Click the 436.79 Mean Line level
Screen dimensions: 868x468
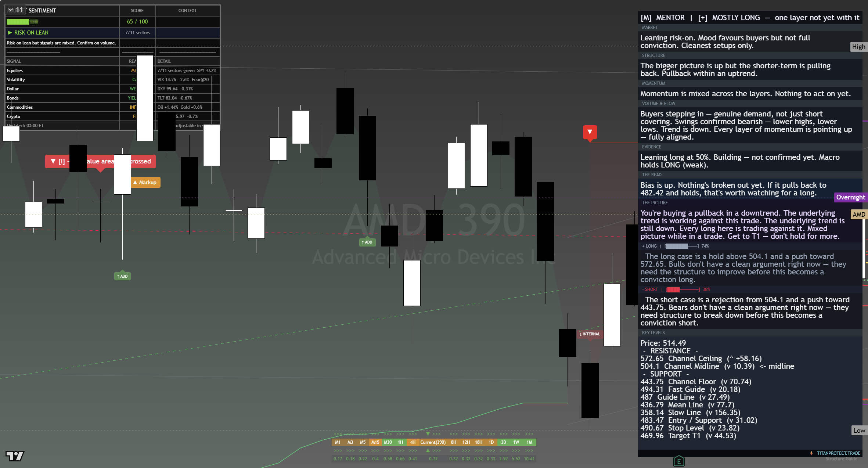687,405
